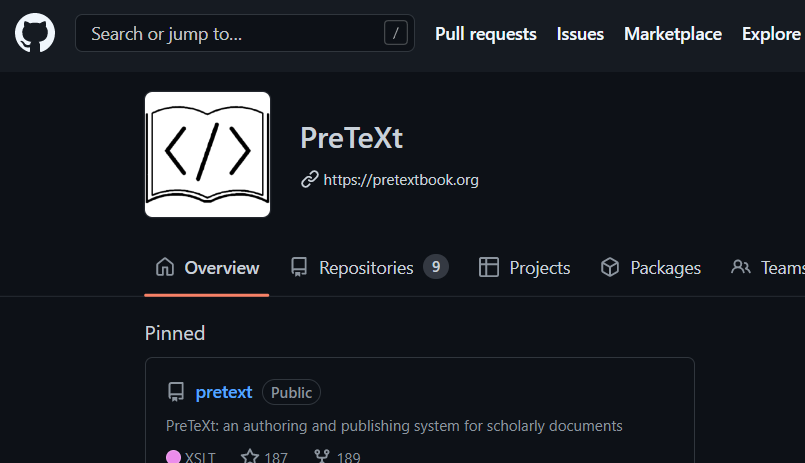Open Issues in top navigation
805x463 pixels.
coord(580,34)
